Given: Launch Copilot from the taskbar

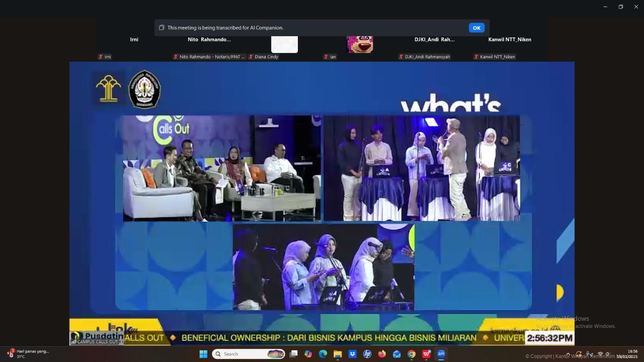Looking at the screenshot, I should pos(308,354).
